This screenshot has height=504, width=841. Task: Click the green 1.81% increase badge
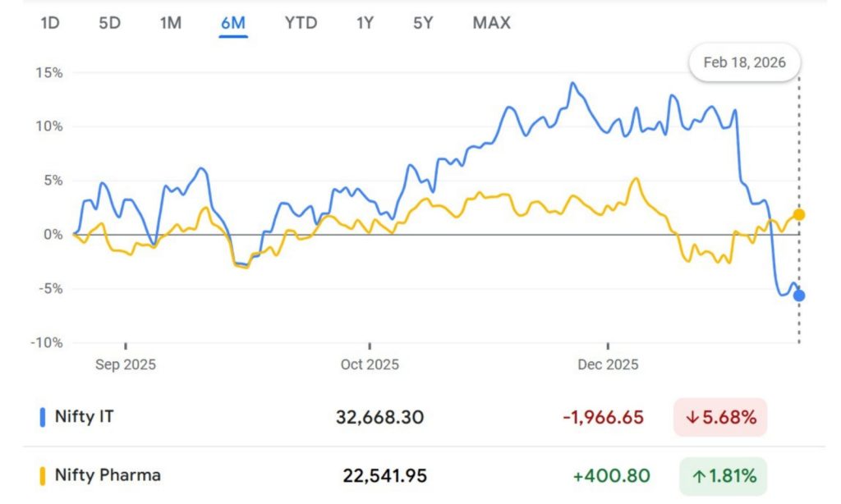click(722, 476)
